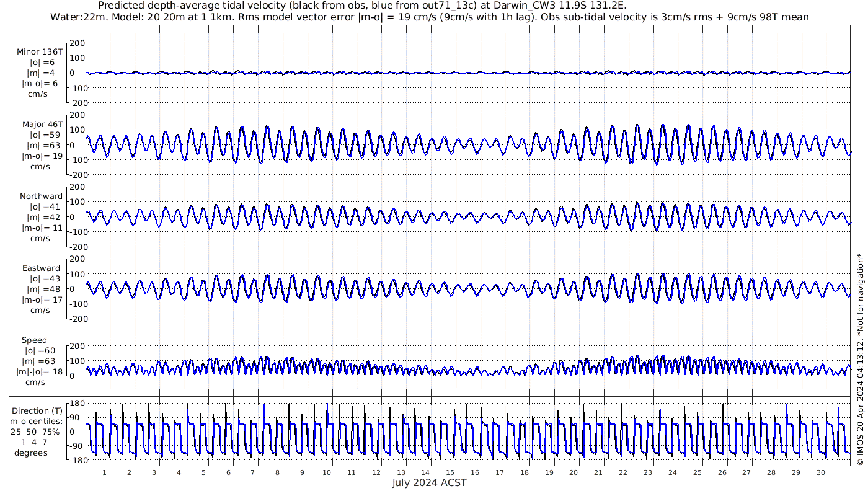
Task: Click the '|m-o|= 17' value
Action: (42, 300)
